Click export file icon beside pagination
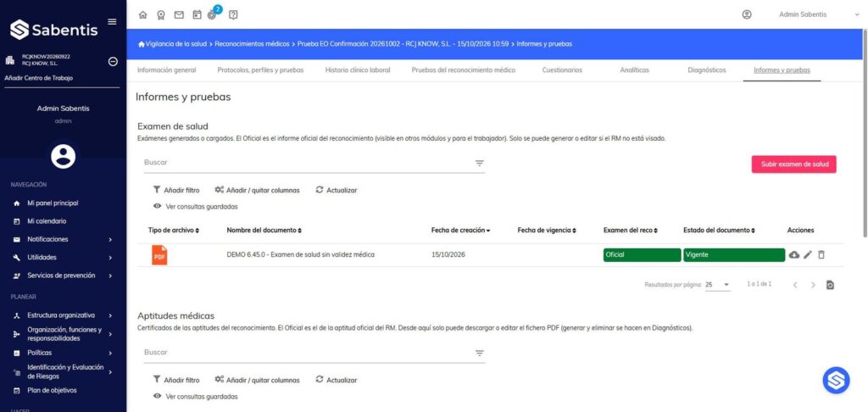868x412 pixels. tap(830, 285)
